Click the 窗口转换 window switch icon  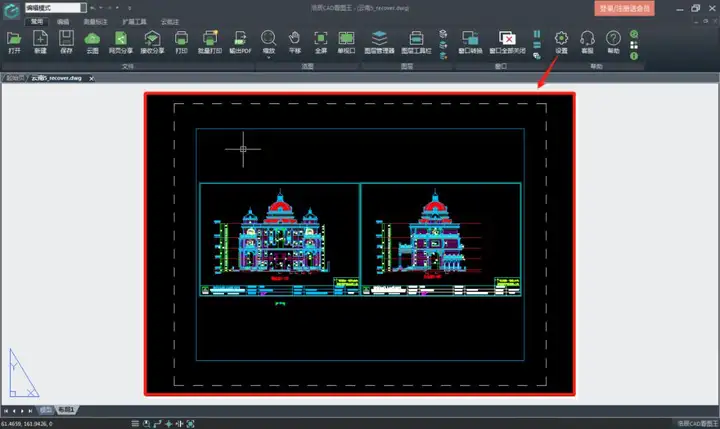(x=470, y=39)
